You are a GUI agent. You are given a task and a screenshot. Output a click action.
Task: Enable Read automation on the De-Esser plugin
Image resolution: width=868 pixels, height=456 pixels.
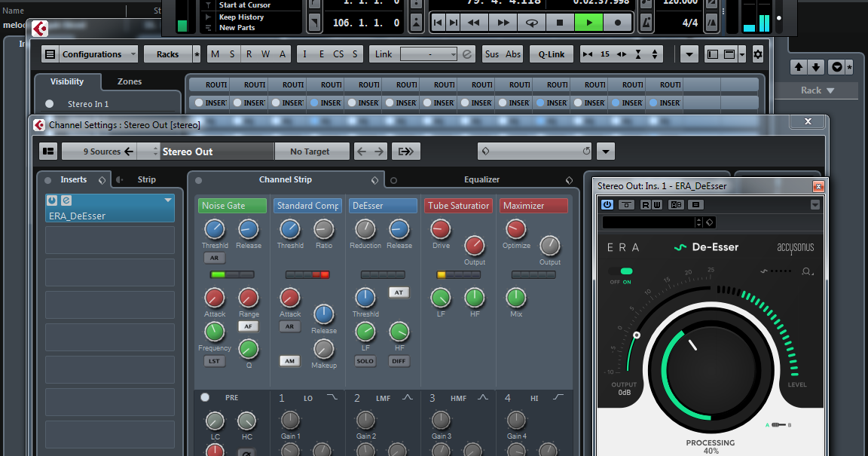(x=646, y=204)
